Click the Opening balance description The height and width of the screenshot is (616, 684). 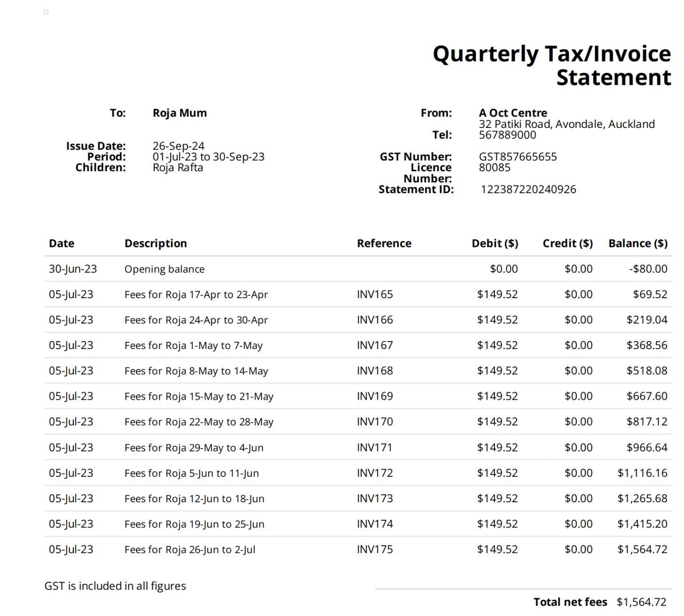coord(165,269)
